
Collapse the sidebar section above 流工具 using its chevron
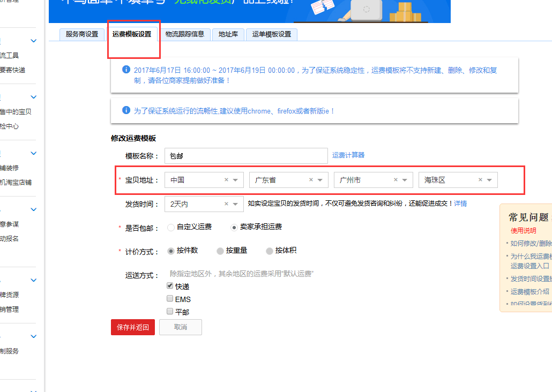click(x=34, y=41)
